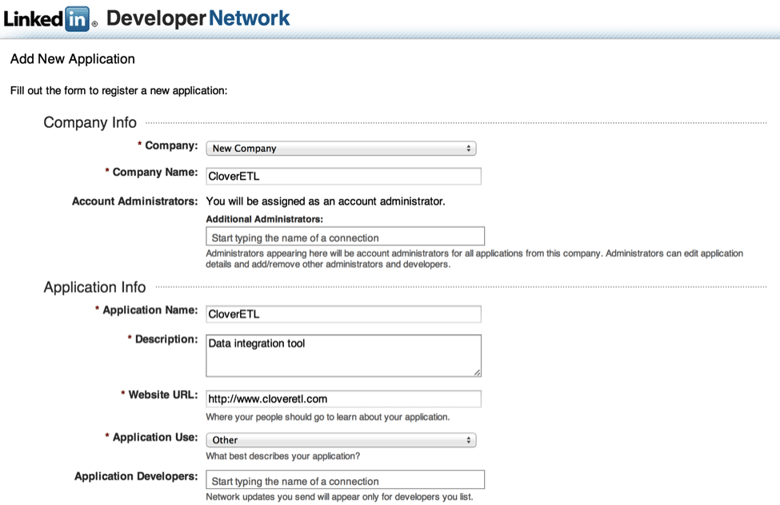Click the 'Additional Administrators:' label
This screenshot has width=780, height=505.
click(264, 219)
